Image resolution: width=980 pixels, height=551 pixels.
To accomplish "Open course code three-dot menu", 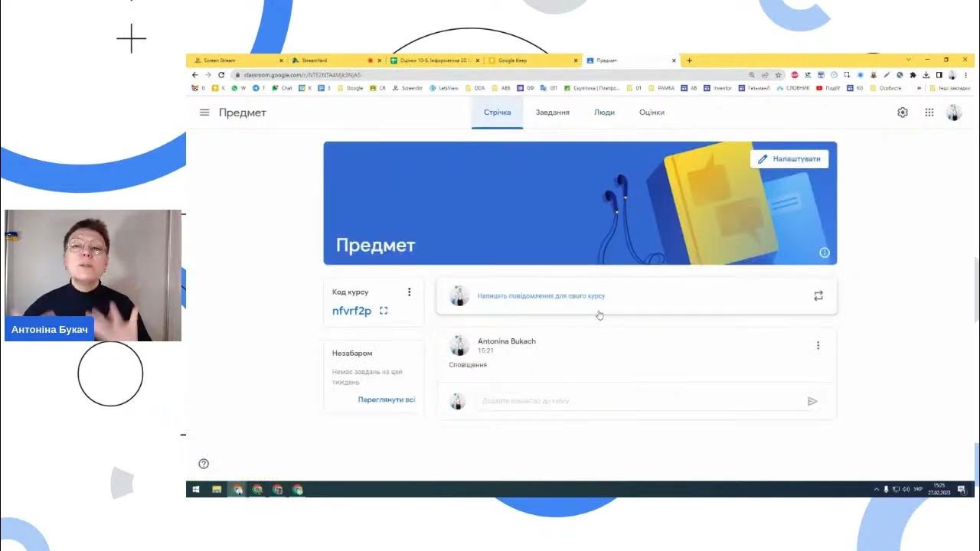I will tap(409, 292).
